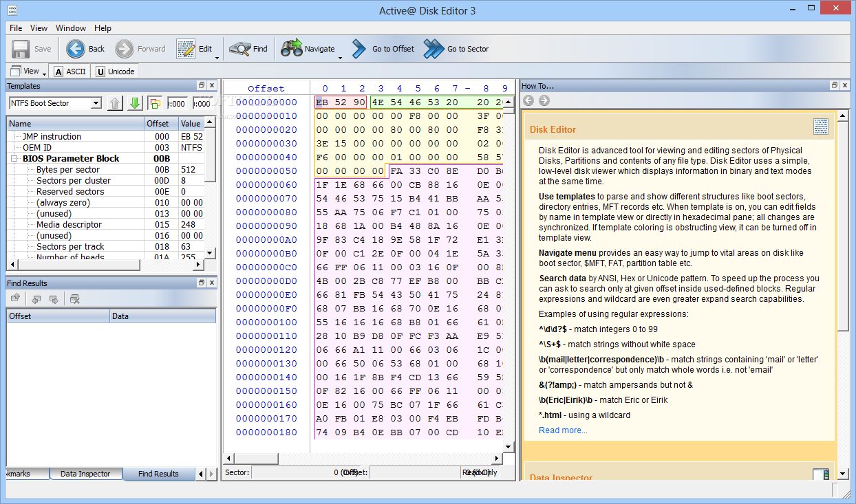Go Back using the blue arrow
The height and width of the screenshot is (504, 856).
point(86,49)
